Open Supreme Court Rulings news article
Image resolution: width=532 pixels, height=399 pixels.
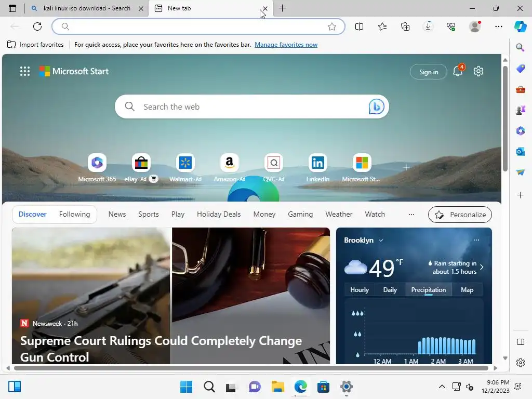[x=161, y=349]
